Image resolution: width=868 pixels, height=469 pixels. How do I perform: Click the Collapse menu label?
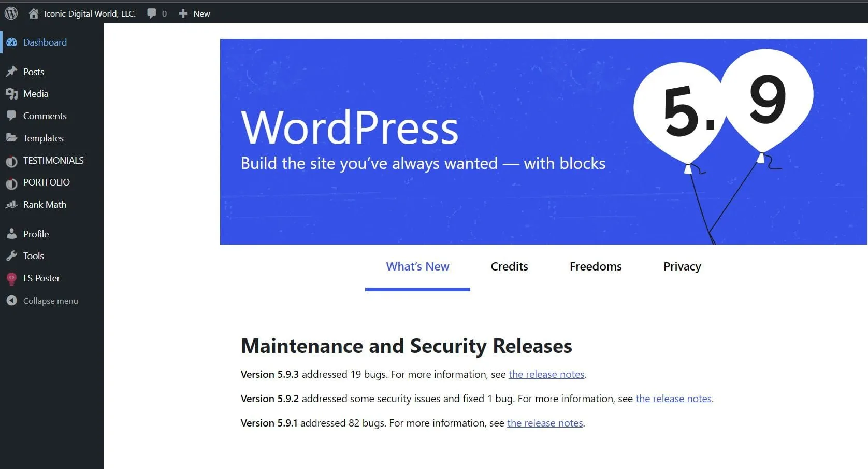tap(51, 301)
